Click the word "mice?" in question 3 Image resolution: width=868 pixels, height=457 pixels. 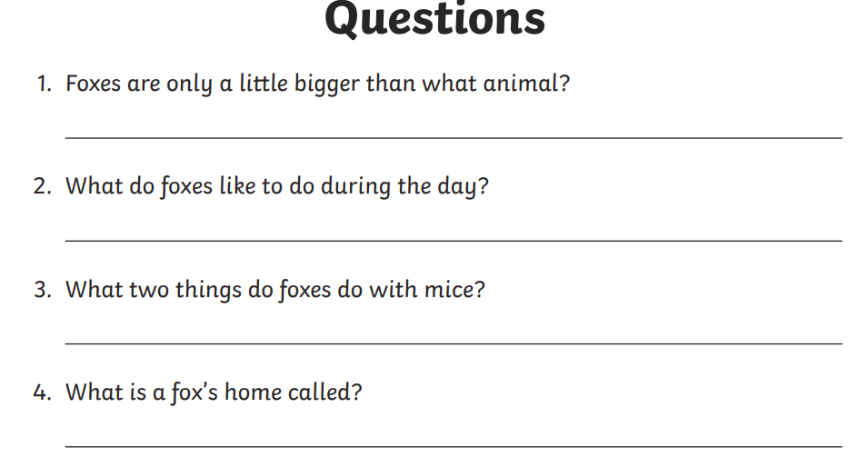click(454, 289)
